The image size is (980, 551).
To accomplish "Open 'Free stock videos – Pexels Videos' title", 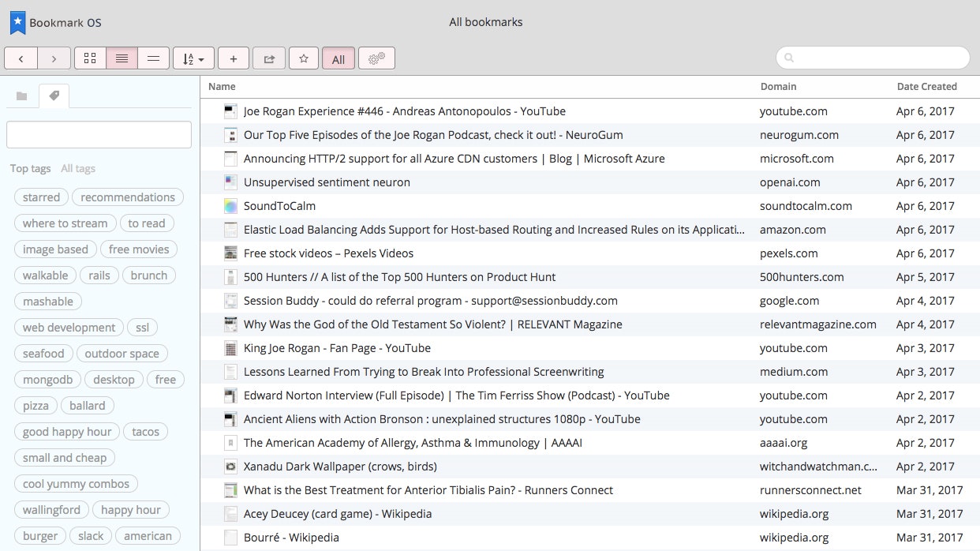I will pyautogui.click(x=328, y=253).
